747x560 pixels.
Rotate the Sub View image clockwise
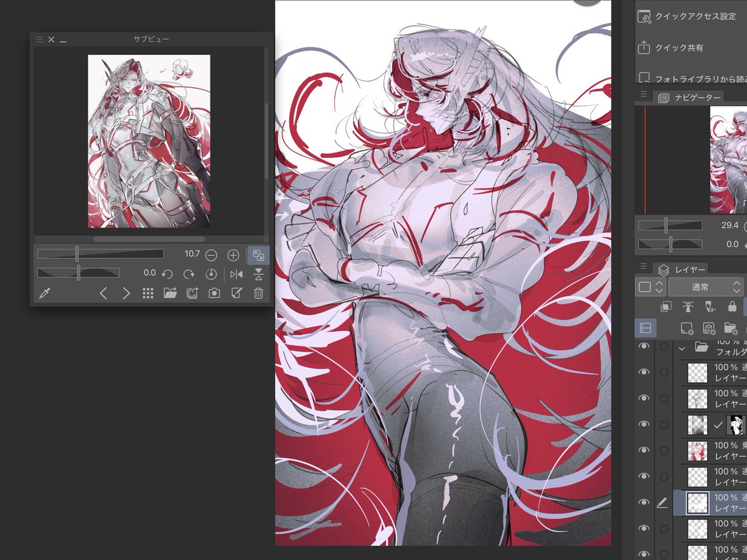coord(189,274)
